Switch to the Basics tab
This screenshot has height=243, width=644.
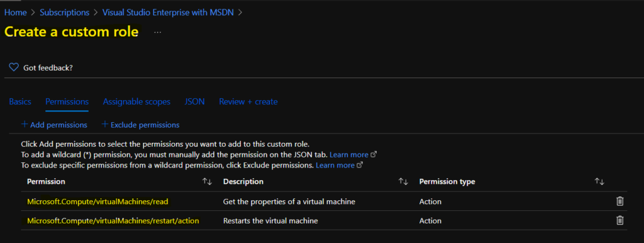20,101
